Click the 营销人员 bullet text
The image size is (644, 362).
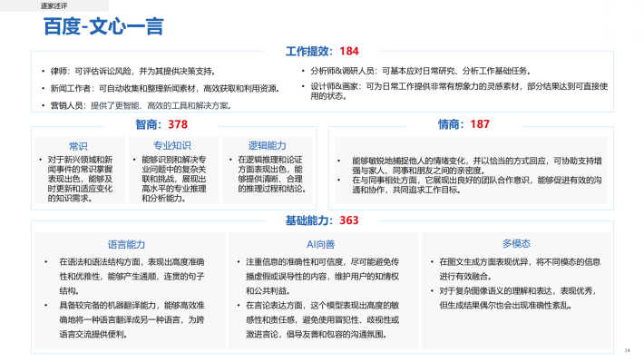pos(141,105)
